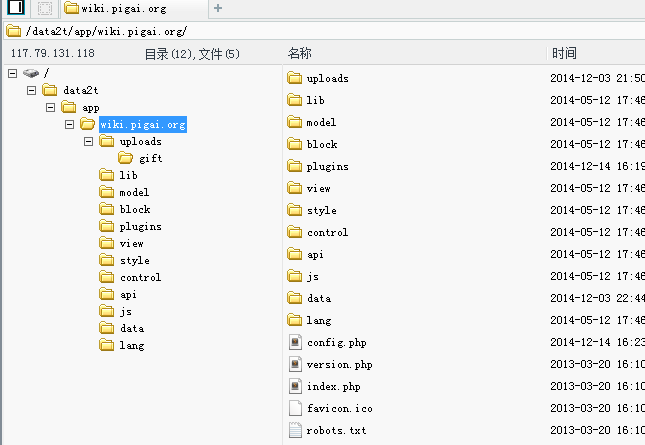Image resolution: width=645 pixels, height=445 pixels.
Task: Select the favicon.ico file icon
Action: [x=295, y=408]
